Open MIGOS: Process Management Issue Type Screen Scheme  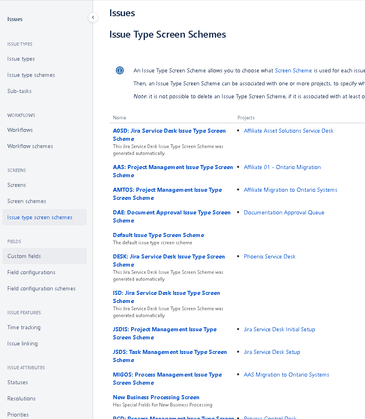tap(167, 379)
